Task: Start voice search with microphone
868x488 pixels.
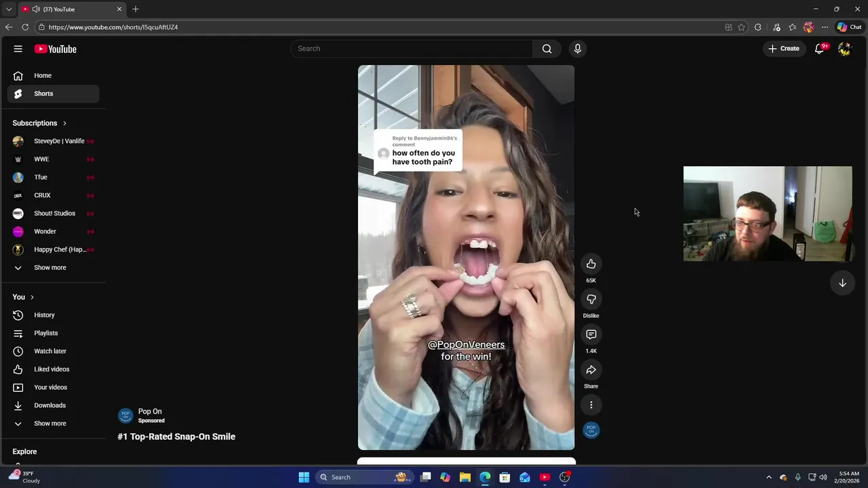Action: point(578,49)
